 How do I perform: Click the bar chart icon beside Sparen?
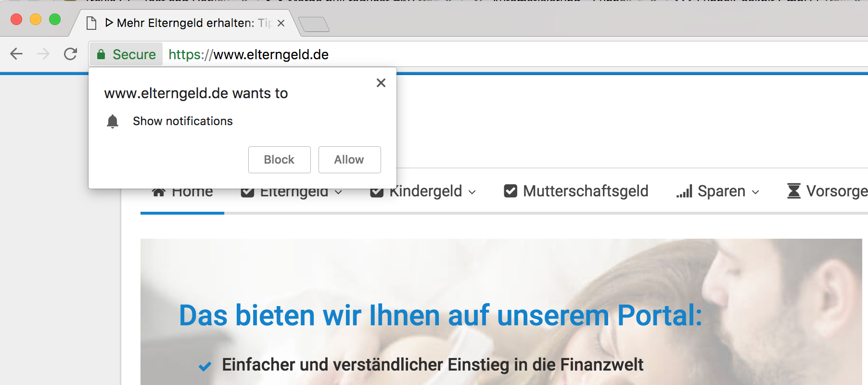pos(684,191)
